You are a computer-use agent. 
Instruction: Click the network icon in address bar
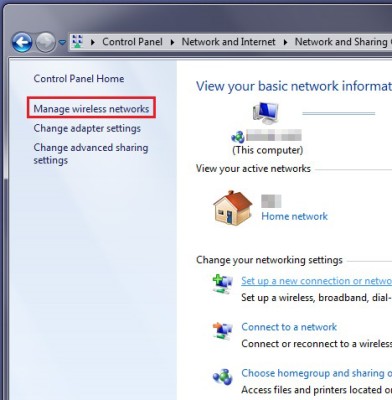point(77,42)
